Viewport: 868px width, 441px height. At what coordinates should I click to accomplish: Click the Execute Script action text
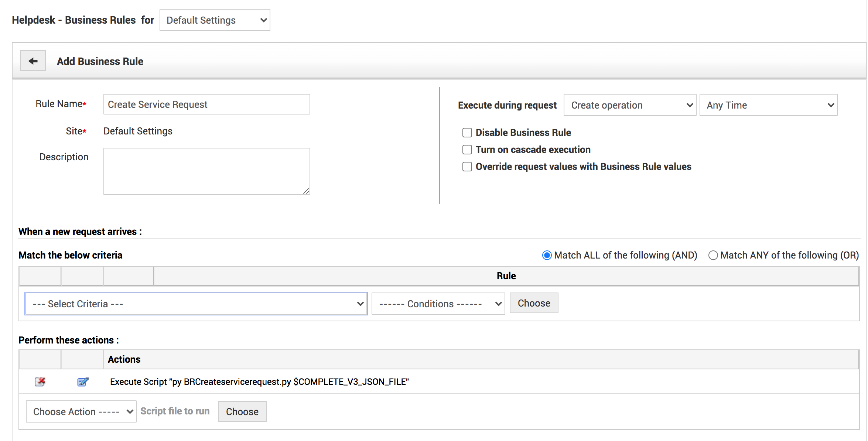(259, 382)
